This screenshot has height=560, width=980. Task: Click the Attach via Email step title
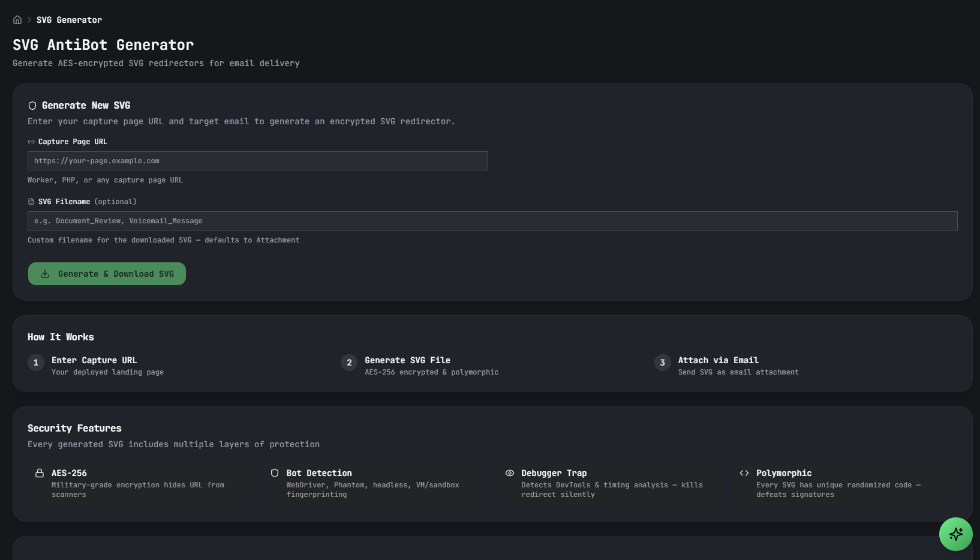(x=719, y=360)
